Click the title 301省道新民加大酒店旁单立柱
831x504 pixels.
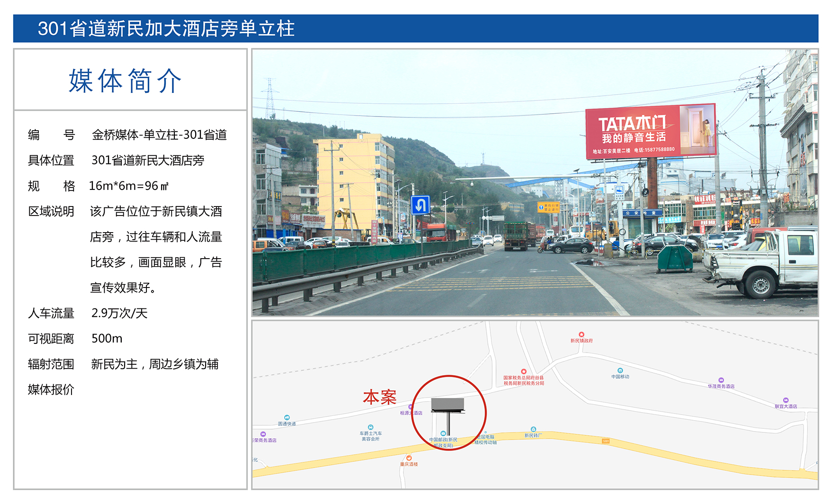point(166,29)
